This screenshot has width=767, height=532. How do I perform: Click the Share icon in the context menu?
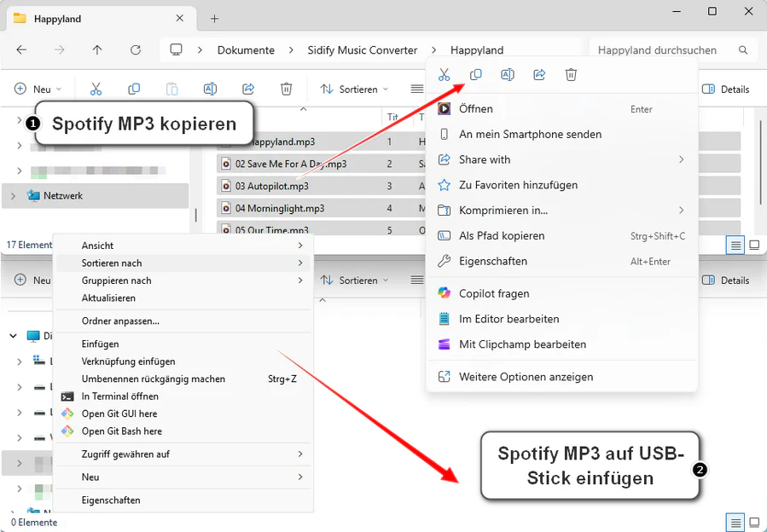(x=539, y=75)
